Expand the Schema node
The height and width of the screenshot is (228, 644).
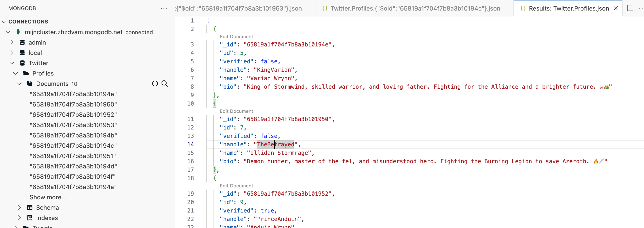19,208
